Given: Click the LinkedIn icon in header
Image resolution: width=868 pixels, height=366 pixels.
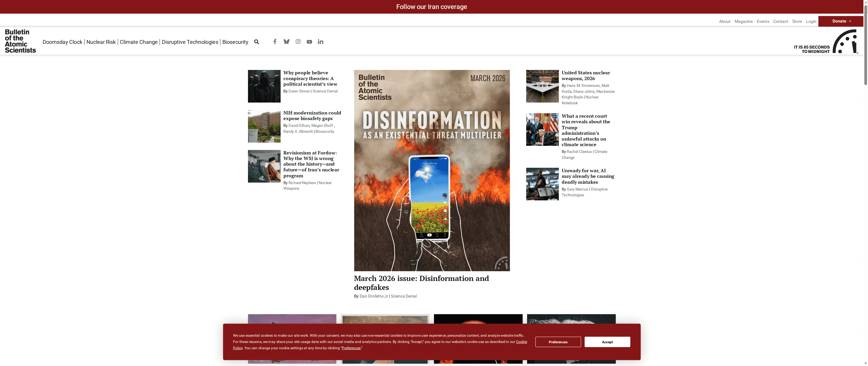Looking at the screenshot, I should click(321, 42).
